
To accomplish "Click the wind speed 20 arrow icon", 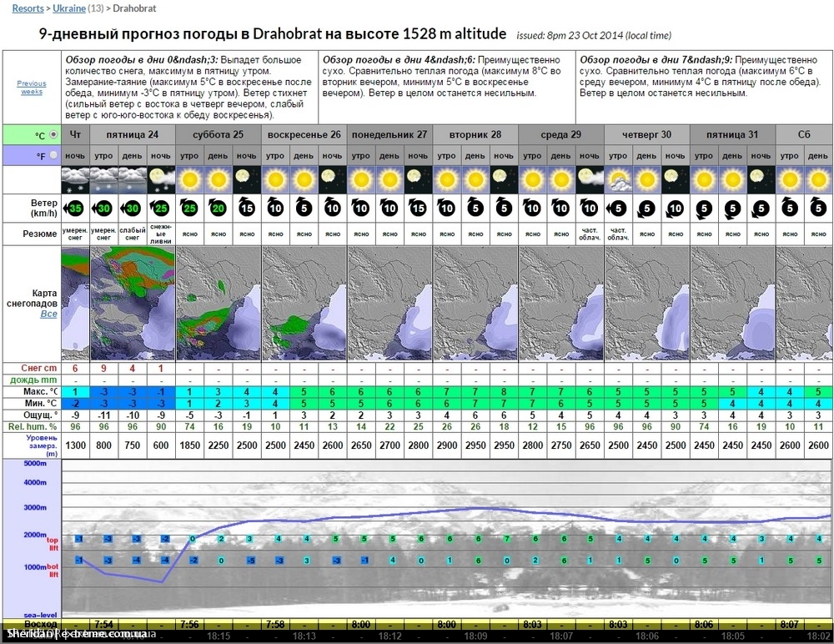I will click(218, 209).
